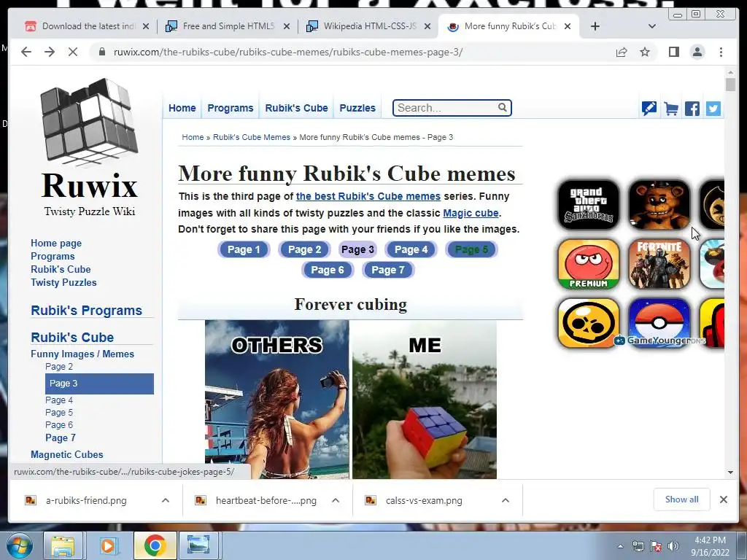Go to Page 6 pill button
This screenshot has width=747, height=560.
(x=328, y=270)
